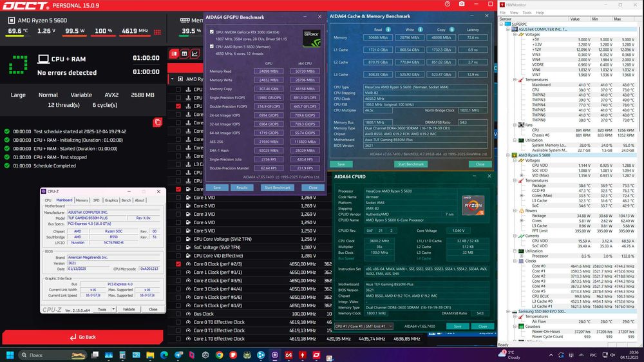Collapse SUPERPC node in HWMonitor
Image resolution: width=644 pixels, height=362 pixels.
click(502, 24)
